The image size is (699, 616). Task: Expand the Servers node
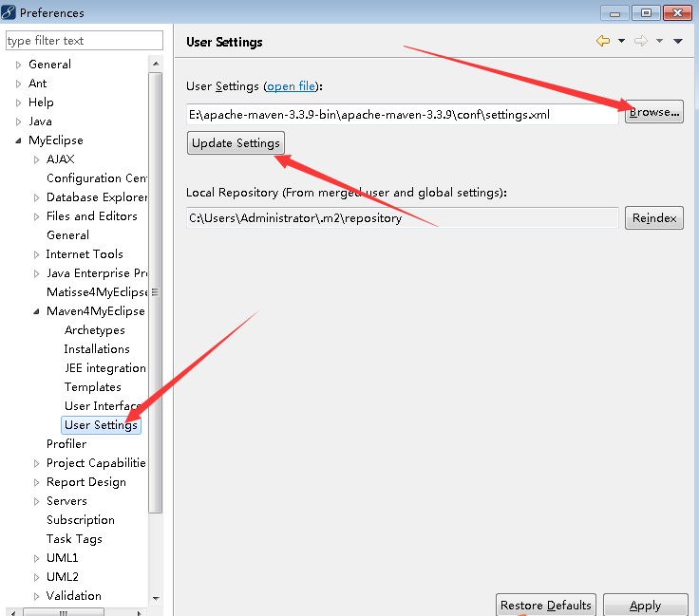(x=36, y=501)
